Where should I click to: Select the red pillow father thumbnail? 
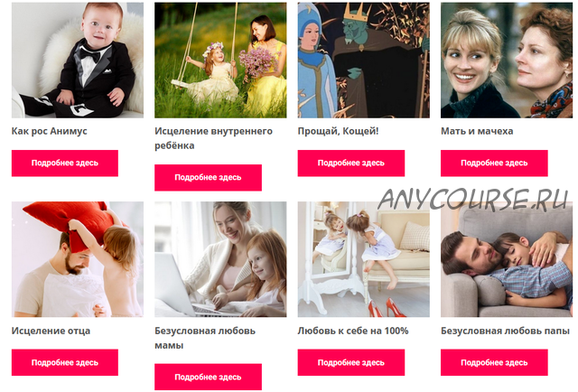pos(78,259)
